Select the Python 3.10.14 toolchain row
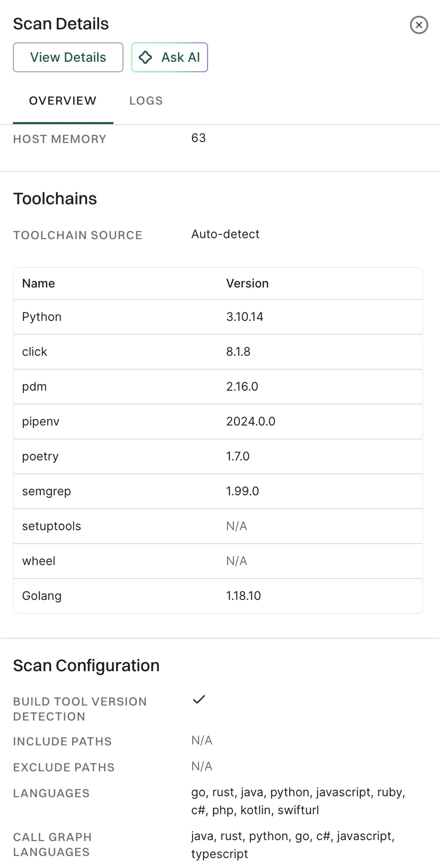 [x=218, y=317]
